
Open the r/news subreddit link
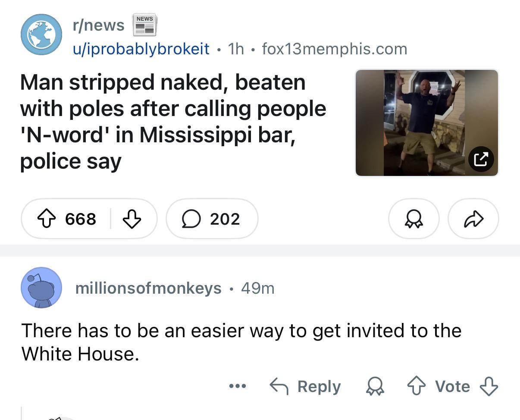pos(98,25)
